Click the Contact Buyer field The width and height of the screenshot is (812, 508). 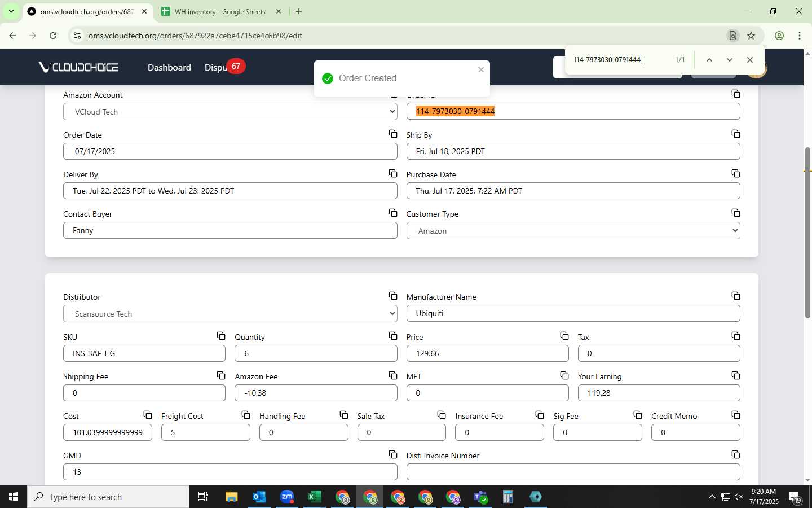point(230,230)
